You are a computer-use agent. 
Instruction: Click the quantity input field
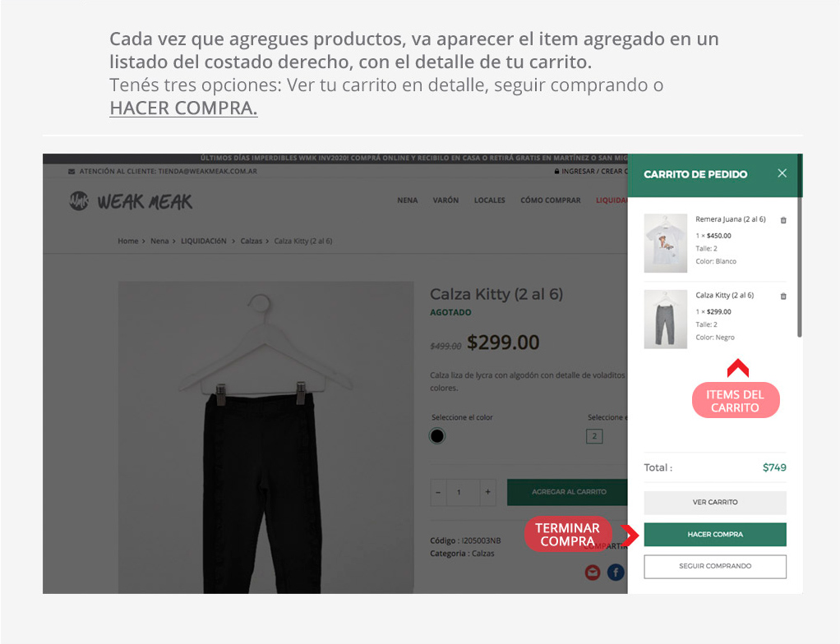coord(463,492)
